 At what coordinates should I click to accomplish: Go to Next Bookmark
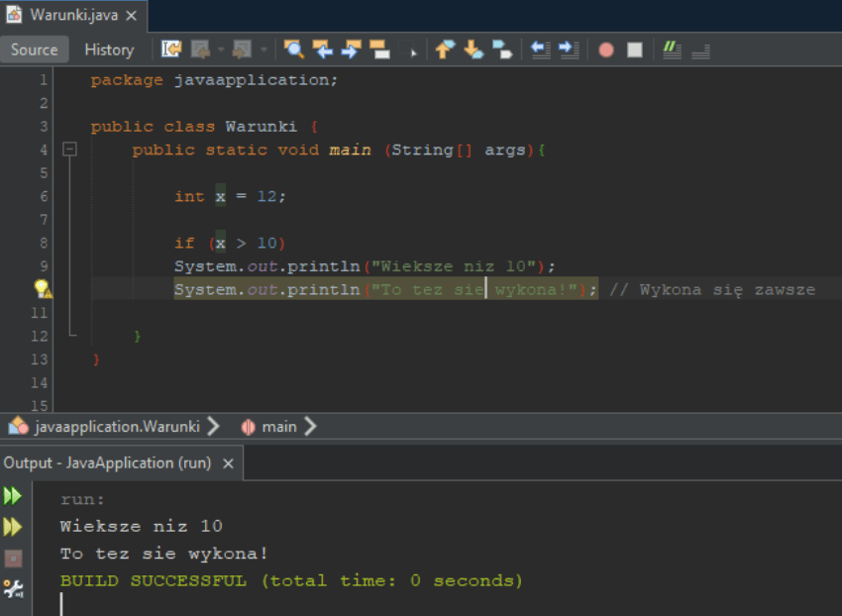coord(474,50)
